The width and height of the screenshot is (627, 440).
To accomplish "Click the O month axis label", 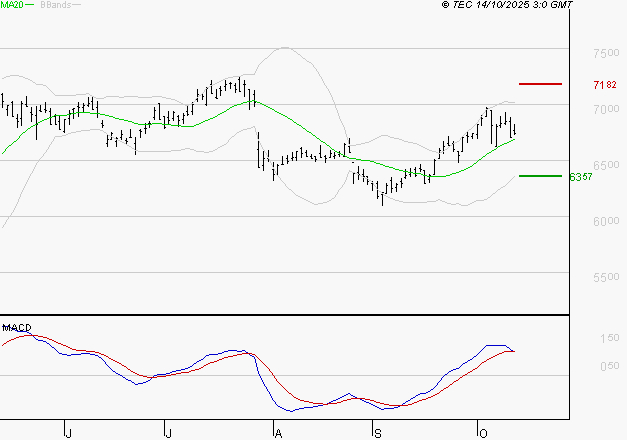I will click(483, 434).
